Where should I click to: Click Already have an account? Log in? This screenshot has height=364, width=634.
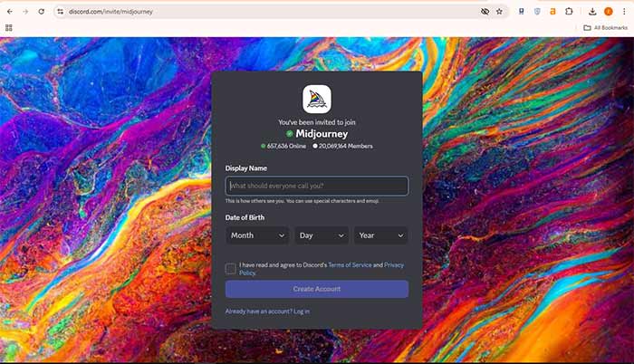point(267,311)
